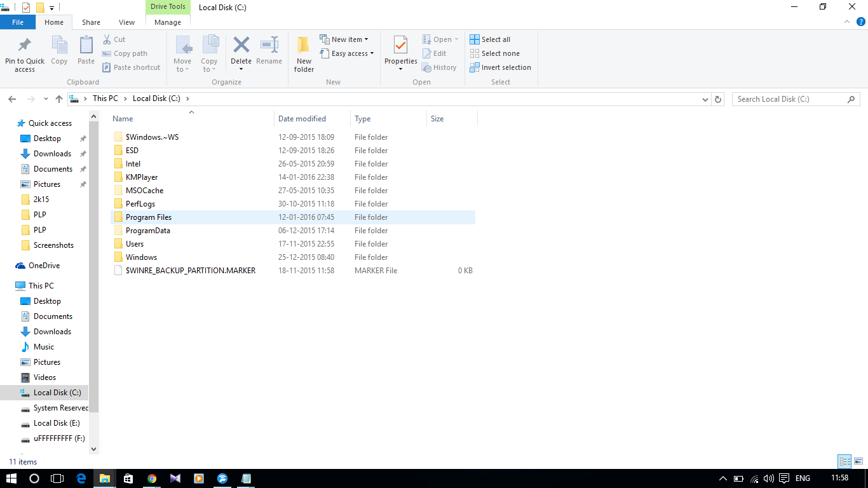Click the volume speaker tray icon
This screenshot has height=488, width=868.
[769, 478]
